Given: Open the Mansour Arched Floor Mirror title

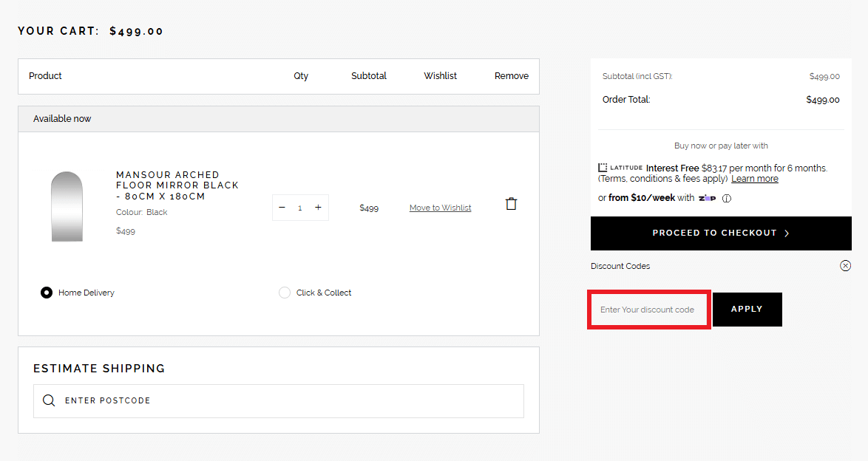Looking at the screenshot, I should 177,185.
